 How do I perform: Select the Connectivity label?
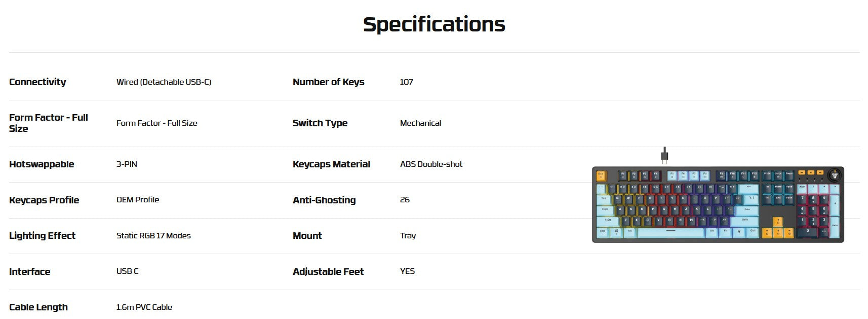(37, 82)
